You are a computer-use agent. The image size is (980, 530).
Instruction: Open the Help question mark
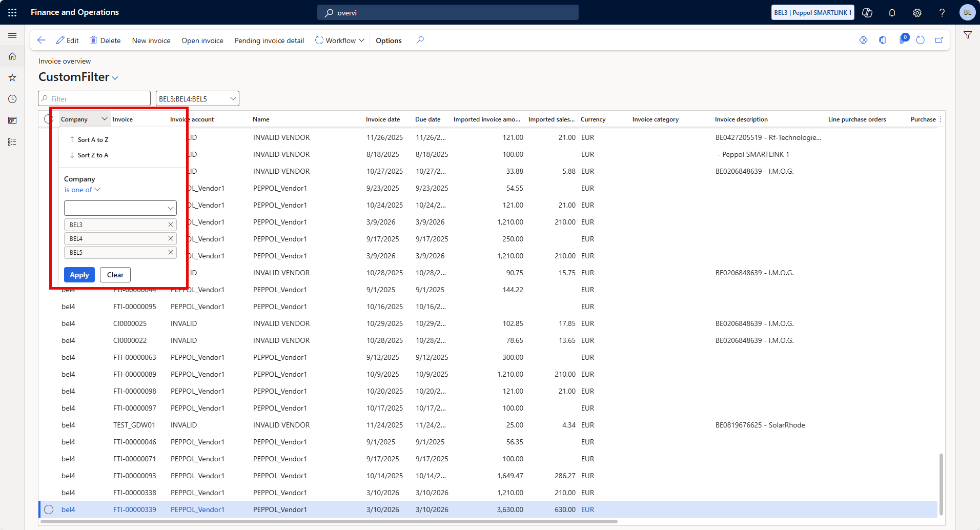(x=942, y=12)
